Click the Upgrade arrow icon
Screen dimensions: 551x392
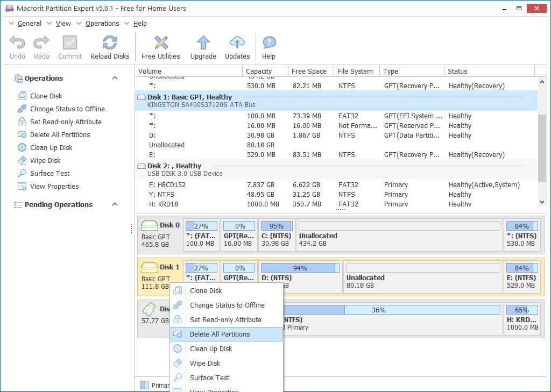tap(203, 43)
